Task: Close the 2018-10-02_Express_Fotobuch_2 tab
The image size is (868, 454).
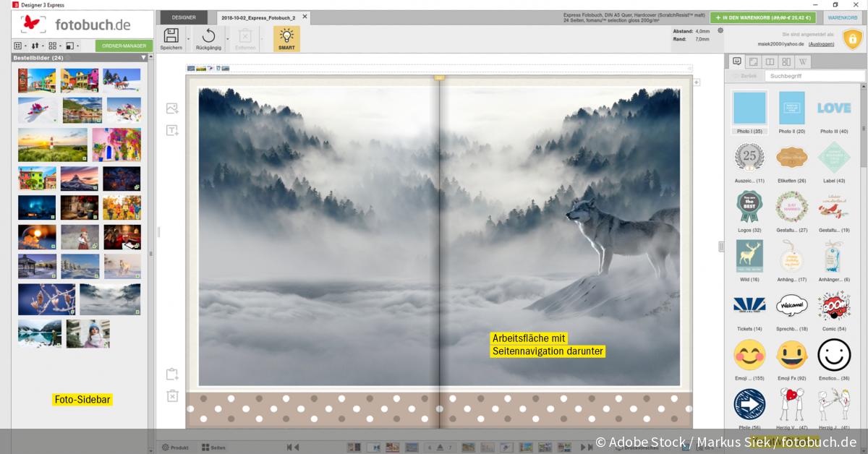Action: [x=305, y=17]
